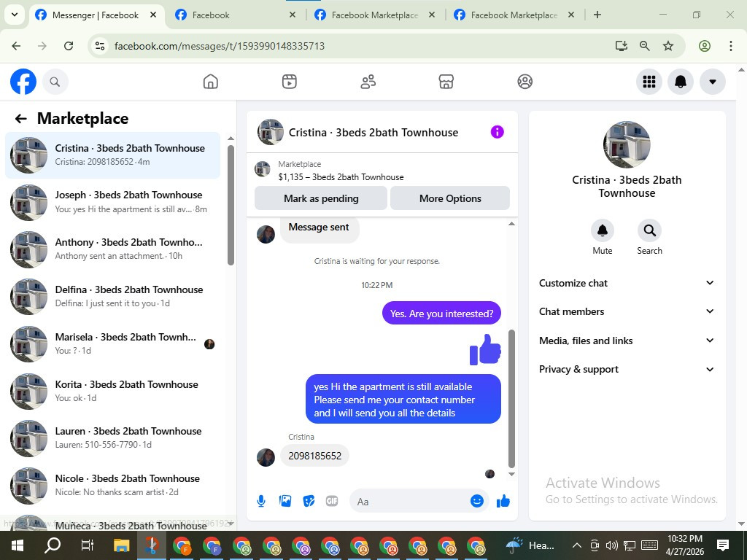This screenshot has width=747, height=560.
Task: Click the conversation list scrollbar
Action: 231,205
